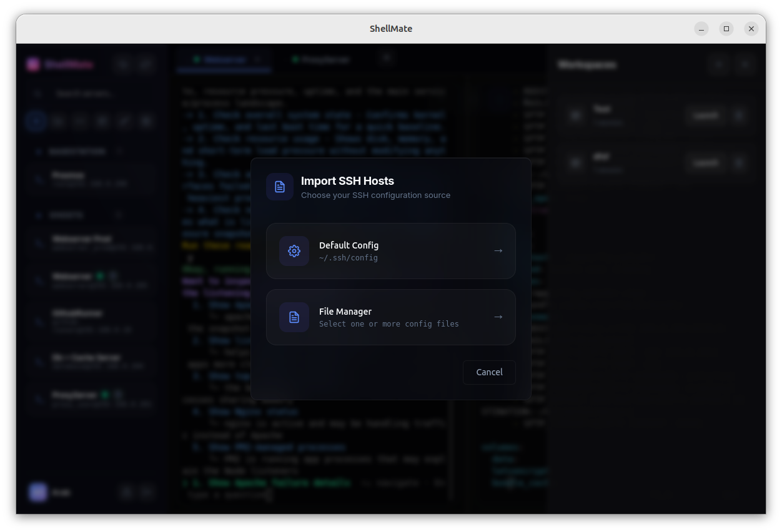Screen dimensions: 782x532
Task: Click the '~/.ssh/config' path text
Action: click(349, 258)
